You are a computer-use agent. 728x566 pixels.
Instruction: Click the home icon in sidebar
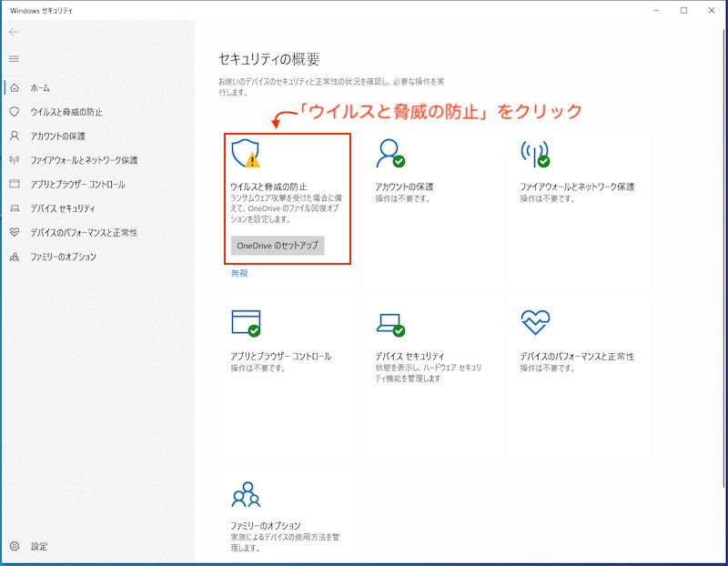point(15,87)
